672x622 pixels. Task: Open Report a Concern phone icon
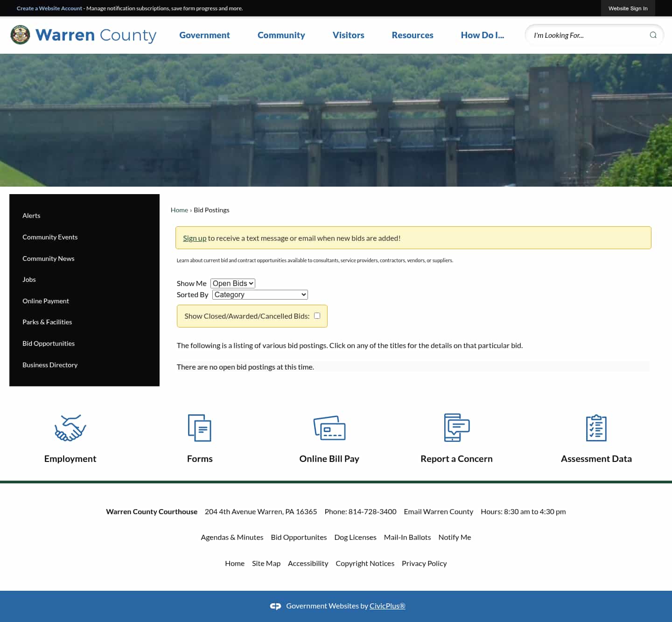point(456,427)
